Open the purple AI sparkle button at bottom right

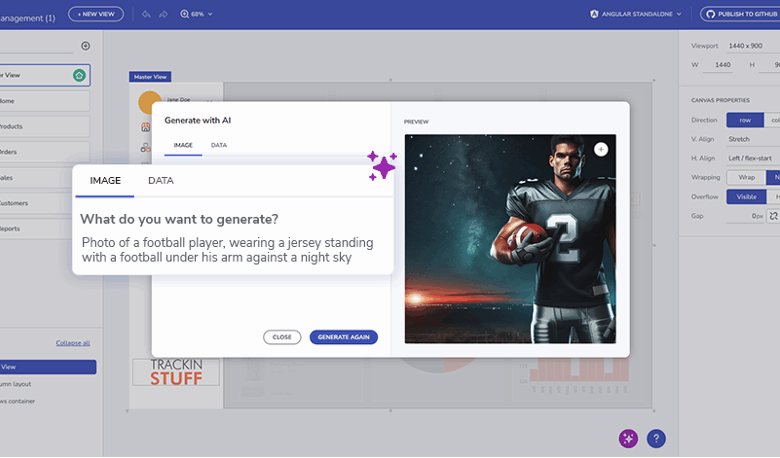click(x=627, y=438)
